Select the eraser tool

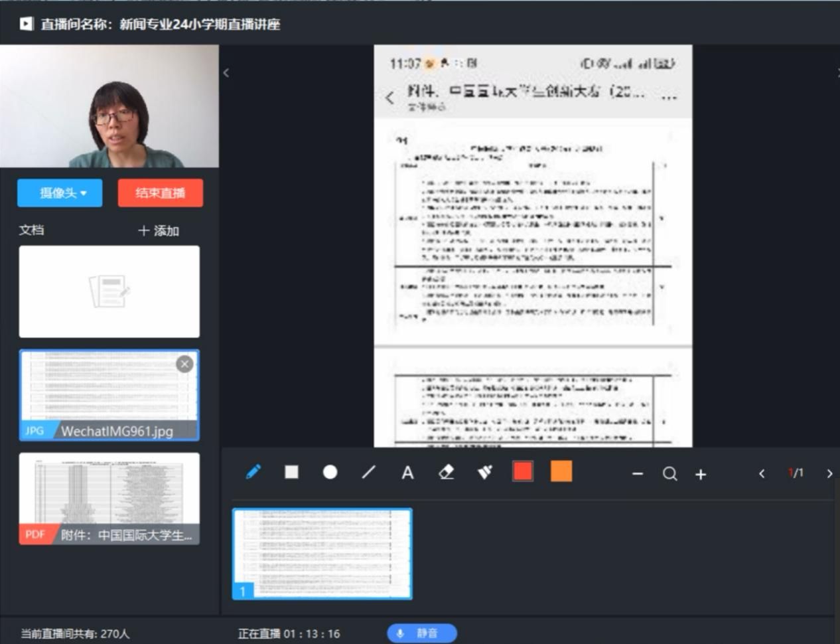pyautogui.click(x=446, y=472)
